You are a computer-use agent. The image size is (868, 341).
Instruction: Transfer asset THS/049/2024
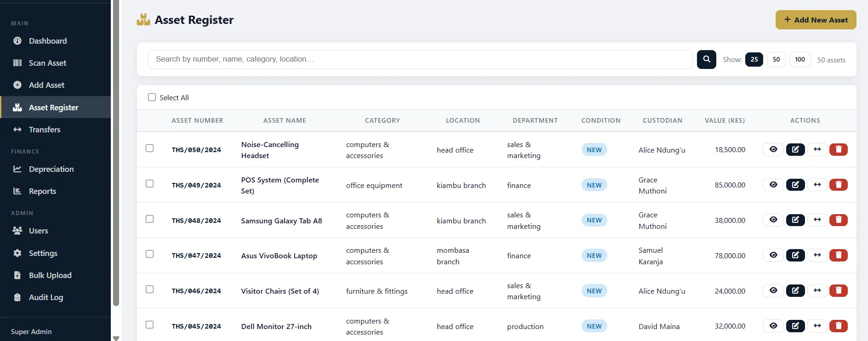pyautogui.click(x=817, y=185)
